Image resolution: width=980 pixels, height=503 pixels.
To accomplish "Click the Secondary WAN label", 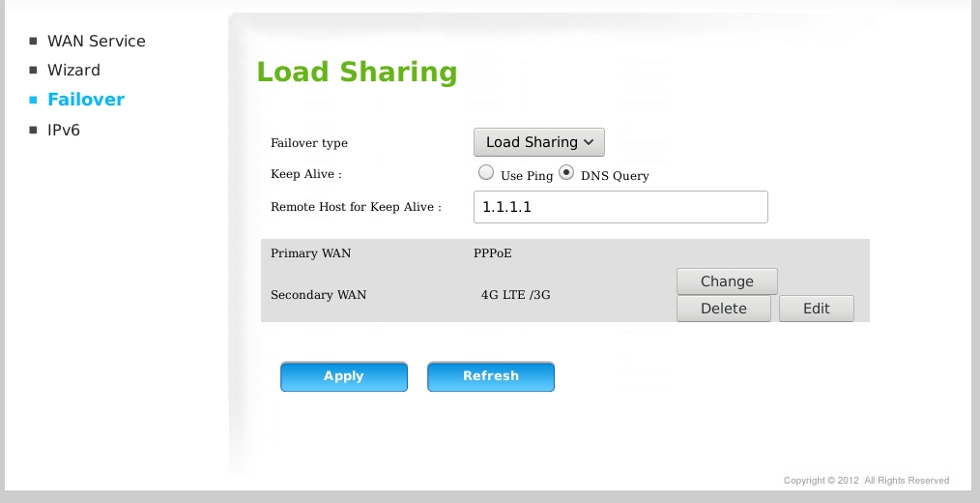I will [x=318, y=295].
